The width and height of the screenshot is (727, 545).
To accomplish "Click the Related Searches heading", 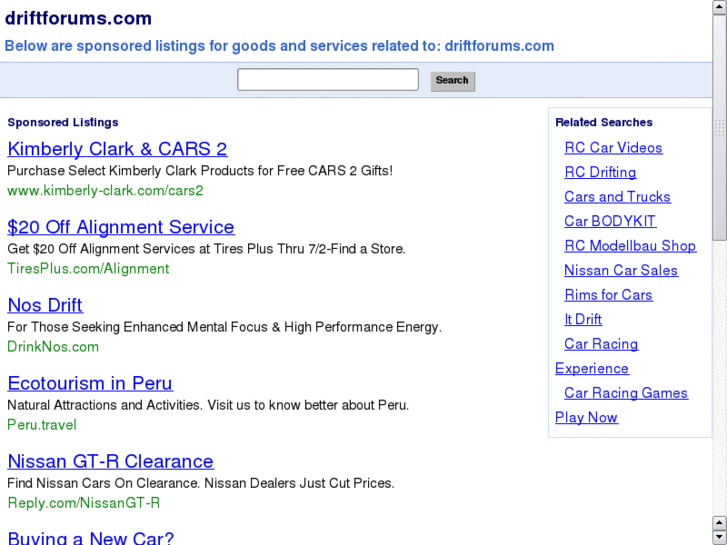I will 604,122.
